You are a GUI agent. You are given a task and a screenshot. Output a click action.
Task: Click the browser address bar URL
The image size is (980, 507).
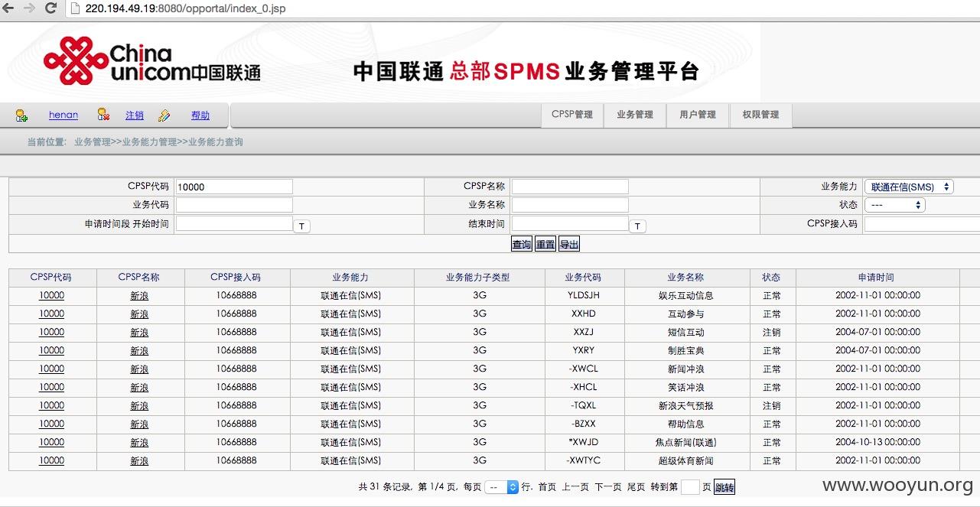[186, 8]
